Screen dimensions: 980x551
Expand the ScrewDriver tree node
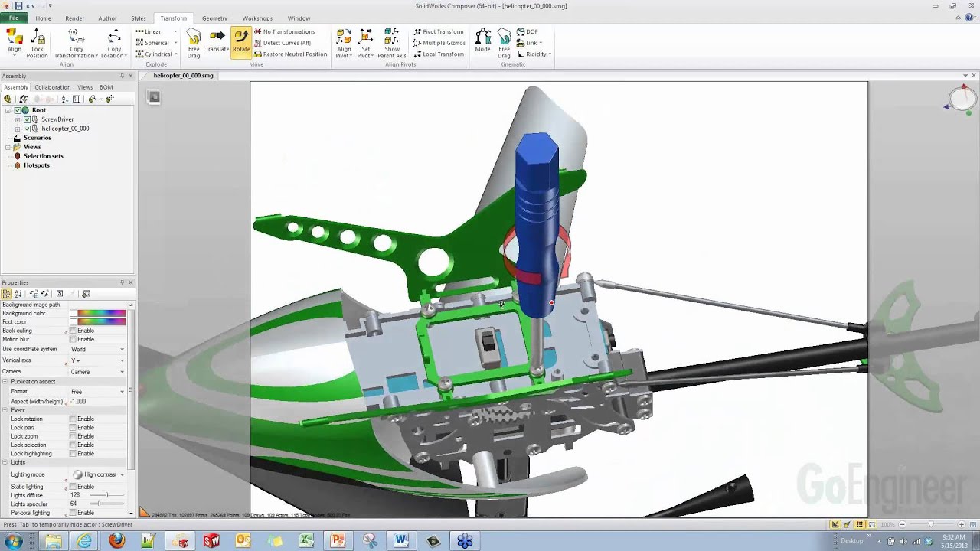coord(18,119)
